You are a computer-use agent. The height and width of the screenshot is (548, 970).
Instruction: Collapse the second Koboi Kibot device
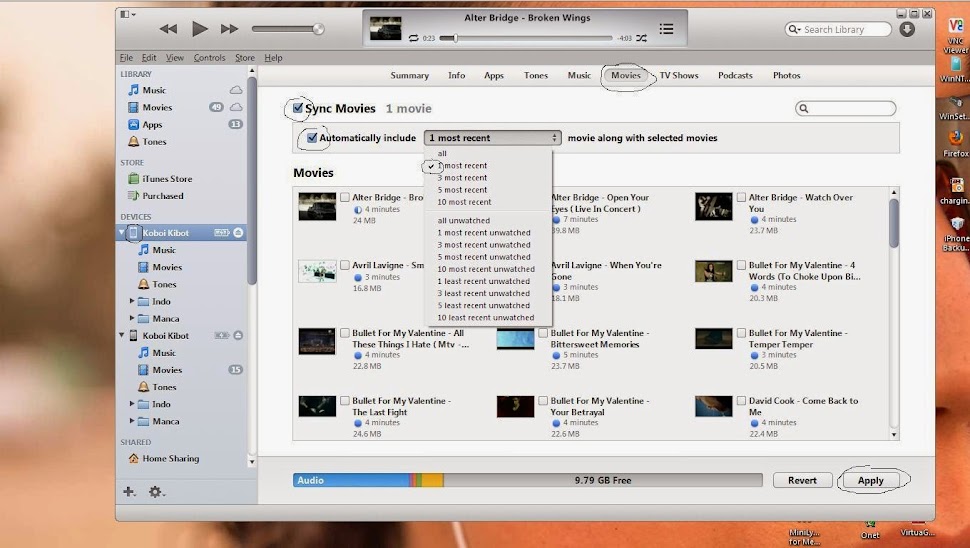tap(122, 335)
